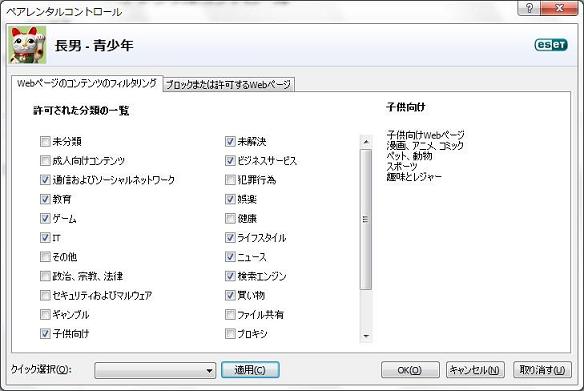Image resolution: width=584 pixels, height=391 pixels.
Task: Toggle the 教育 checkbox
Action: point(45,199)
